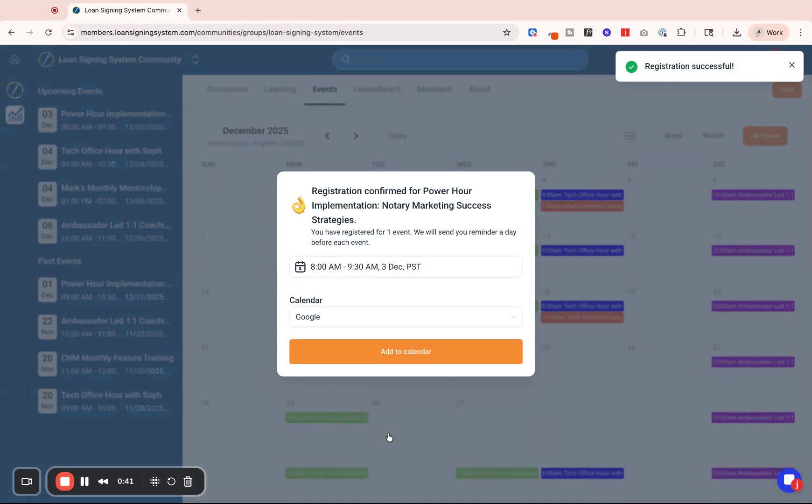The width and height of the screenshot is (812, 504).
Task: Click the event time field calendar icon
Action: pos(300,267)
